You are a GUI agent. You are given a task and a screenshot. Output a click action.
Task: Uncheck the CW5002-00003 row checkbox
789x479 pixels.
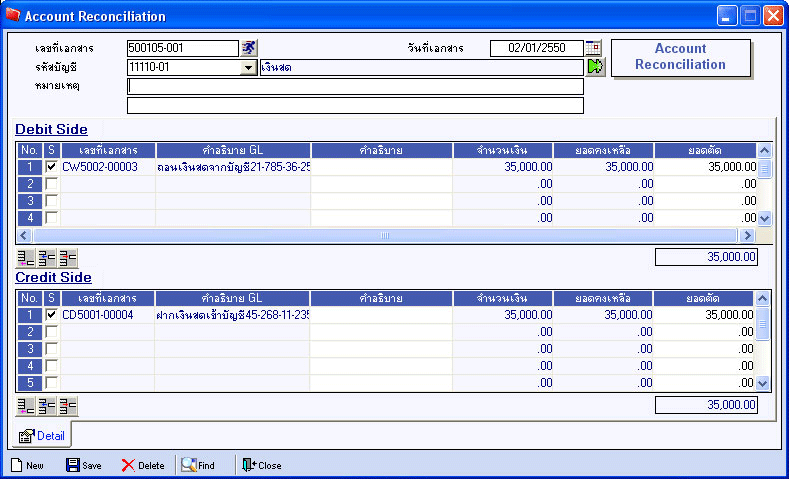pyautogui.click(x=51, y=167)
